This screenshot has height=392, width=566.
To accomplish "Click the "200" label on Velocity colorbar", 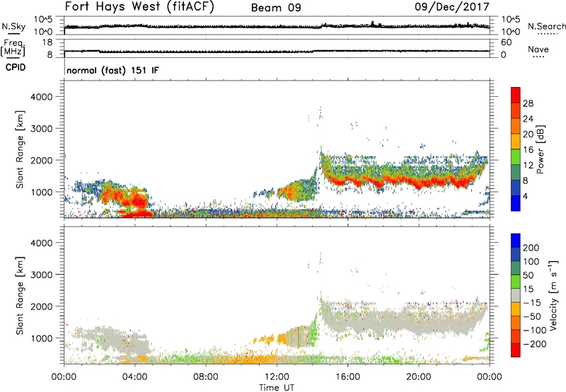I will (531, 248).
